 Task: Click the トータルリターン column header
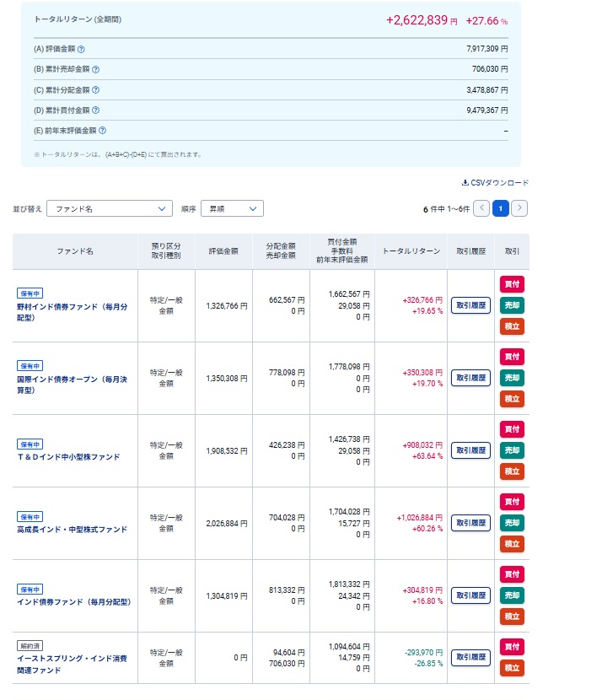[x=411, y=251]
